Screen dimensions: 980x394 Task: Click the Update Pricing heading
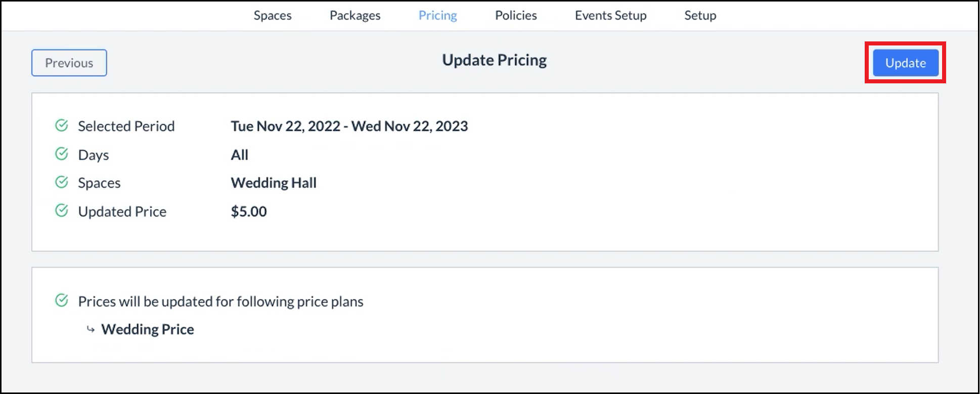pyautogui.click(x=494, y=60)
